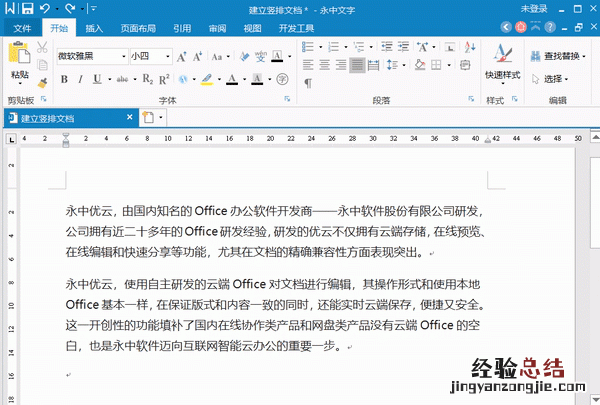Open the help question mark icon
Screen dimensions: 600x405
550,27
